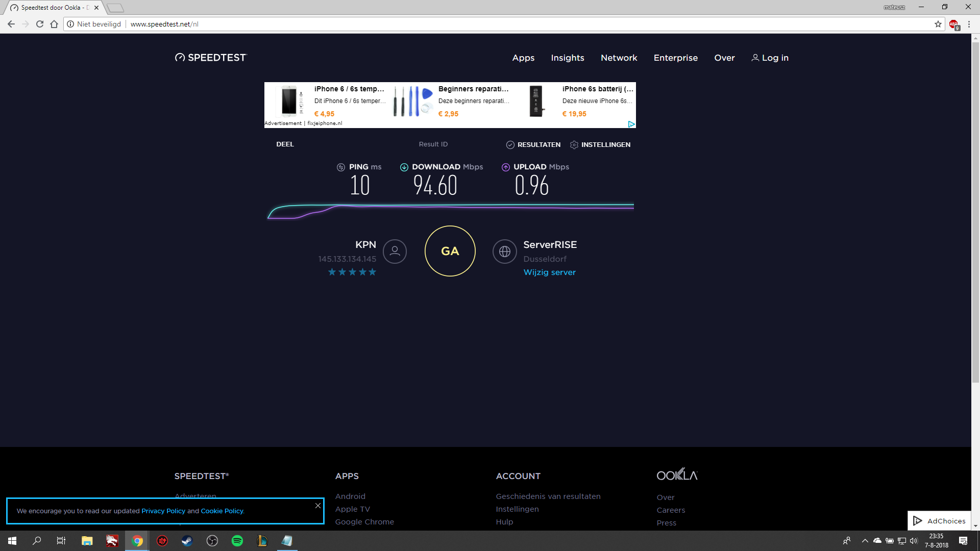
Task: Click the ad info triangle icon
Action: [631, 124]
